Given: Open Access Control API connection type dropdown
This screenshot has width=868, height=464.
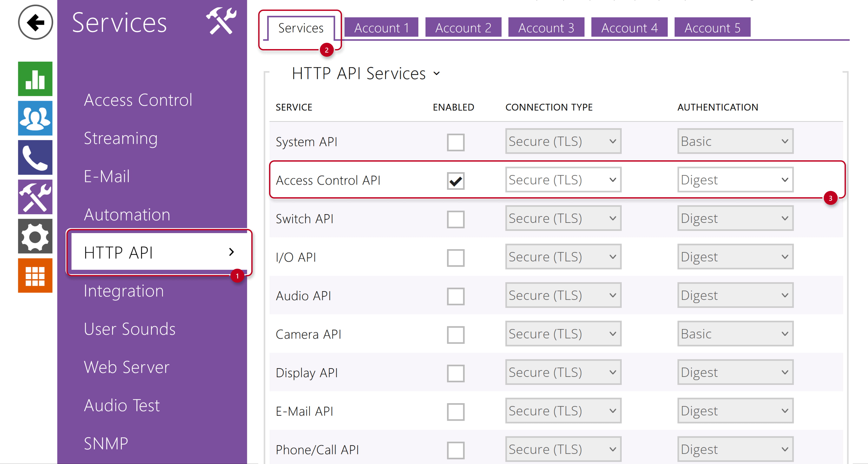Looking at the screenshot, I should 563,180.
